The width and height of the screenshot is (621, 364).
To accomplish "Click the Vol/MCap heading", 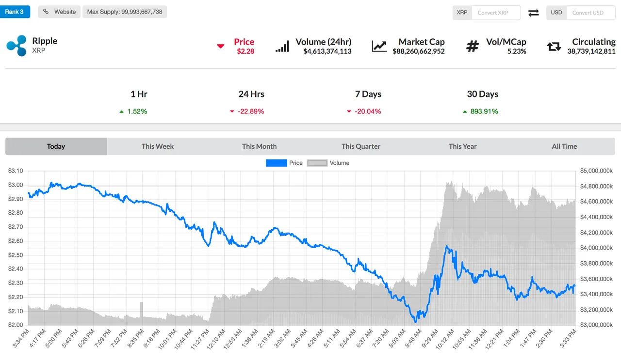I will coord(506,42).
